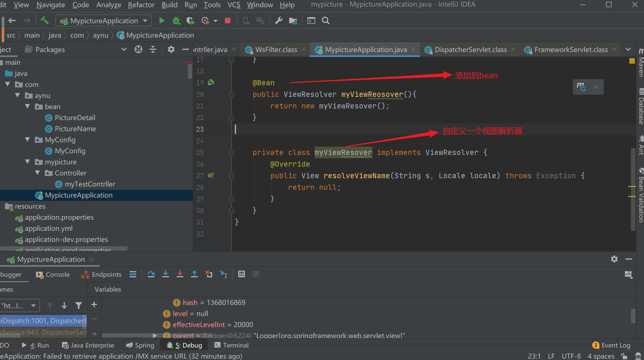Image resolution: width=644 pixels, height=360 pixels.
Task: Stop the running application with red square
Action: point(228,21)
